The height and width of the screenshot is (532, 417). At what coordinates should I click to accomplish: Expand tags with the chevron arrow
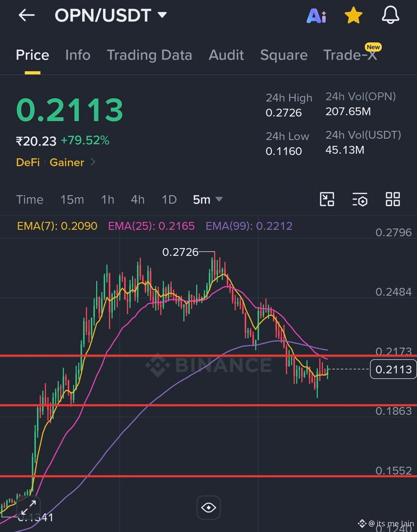click(93, 162)
